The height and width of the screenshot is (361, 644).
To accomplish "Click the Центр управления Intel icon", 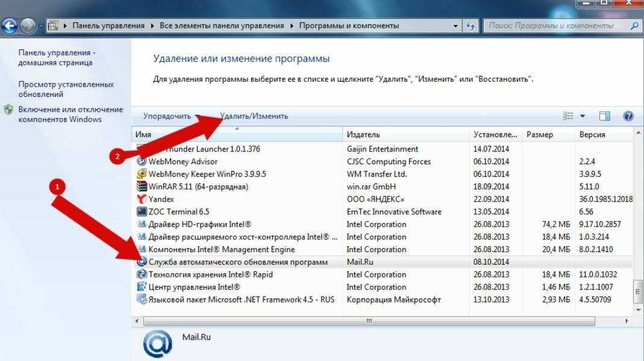I will click(142, 287).
